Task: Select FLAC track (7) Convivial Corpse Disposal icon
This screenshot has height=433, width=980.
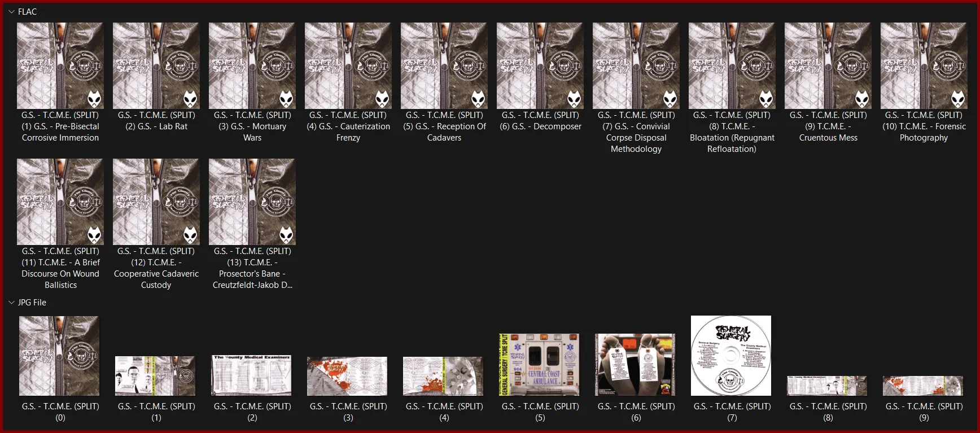Action: tap(636, 65)
